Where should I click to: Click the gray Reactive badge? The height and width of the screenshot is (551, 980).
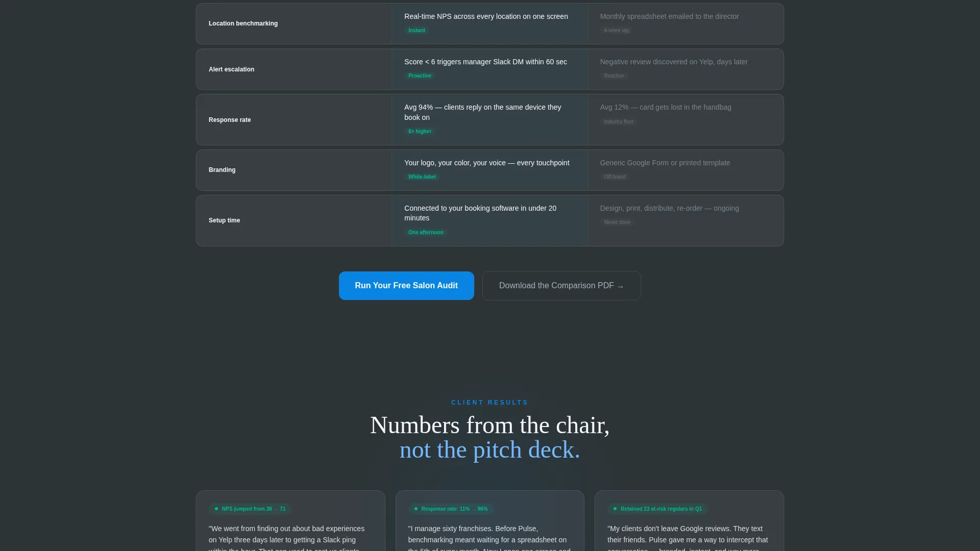coord(614,76)
